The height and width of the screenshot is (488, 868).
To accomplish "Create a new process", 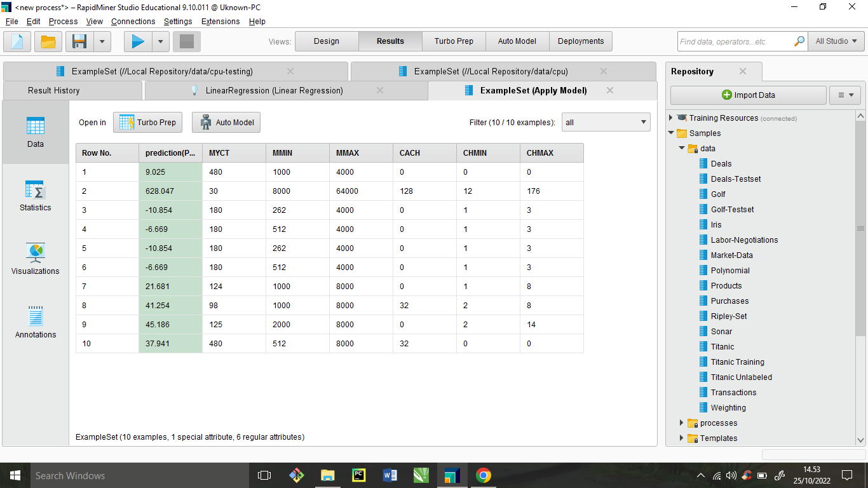I will [17, 41].
